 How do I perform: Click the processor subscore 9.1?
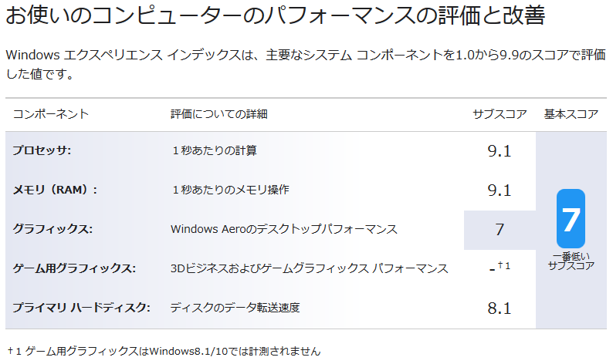(x=500, y=151)
